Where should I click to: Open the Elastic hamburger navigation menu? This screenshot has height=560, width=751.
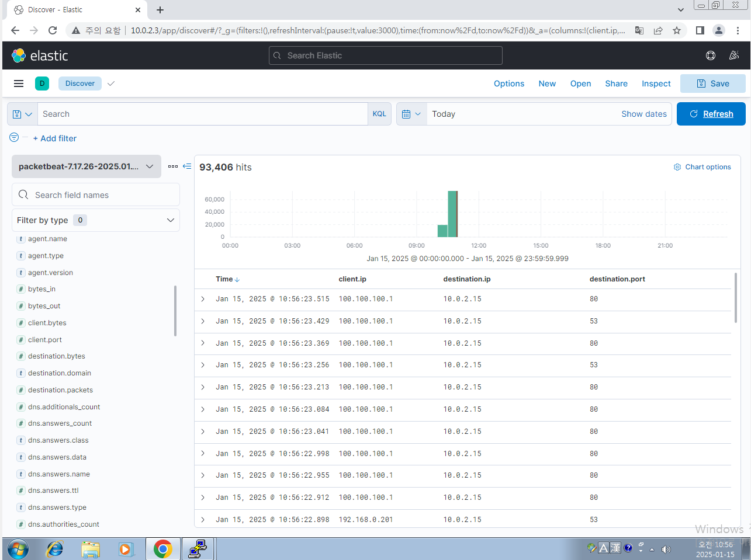coord(19,84)
